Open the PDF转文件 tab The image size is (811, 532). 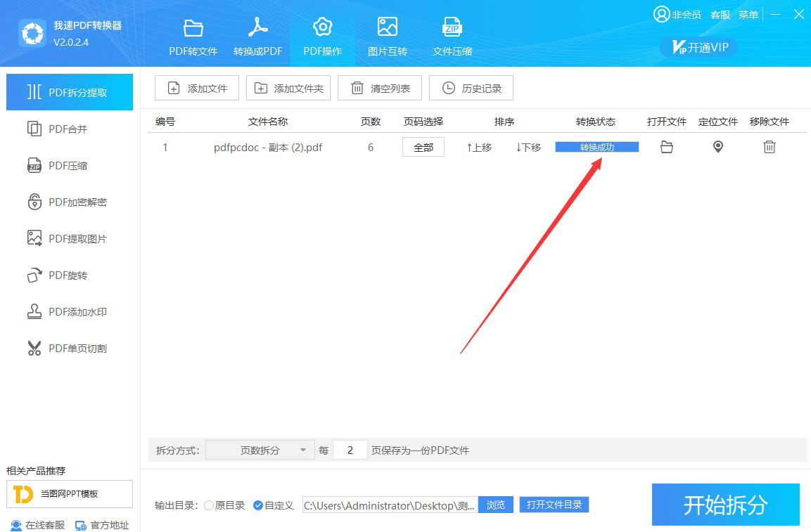pos(193,37)
